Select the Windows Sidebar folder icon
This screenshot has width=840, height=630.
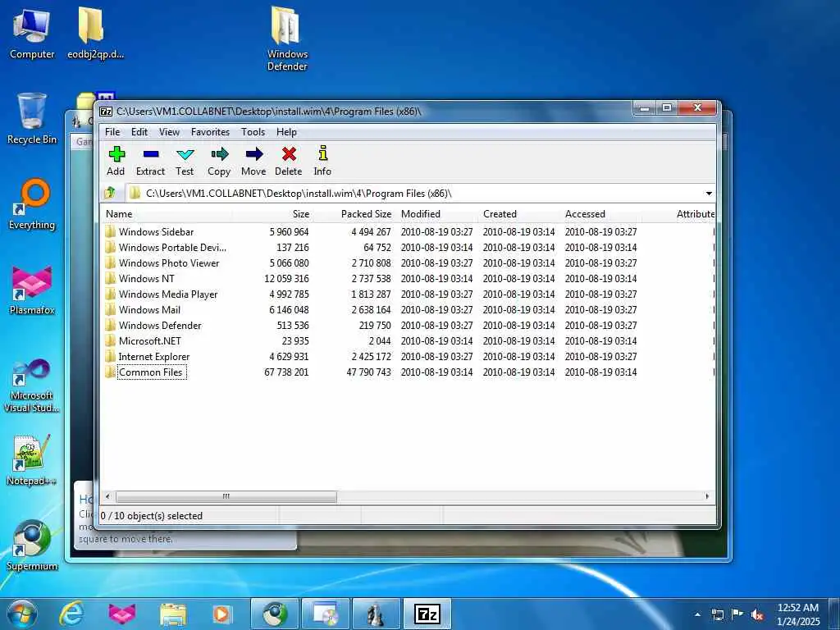click(111, 232)
